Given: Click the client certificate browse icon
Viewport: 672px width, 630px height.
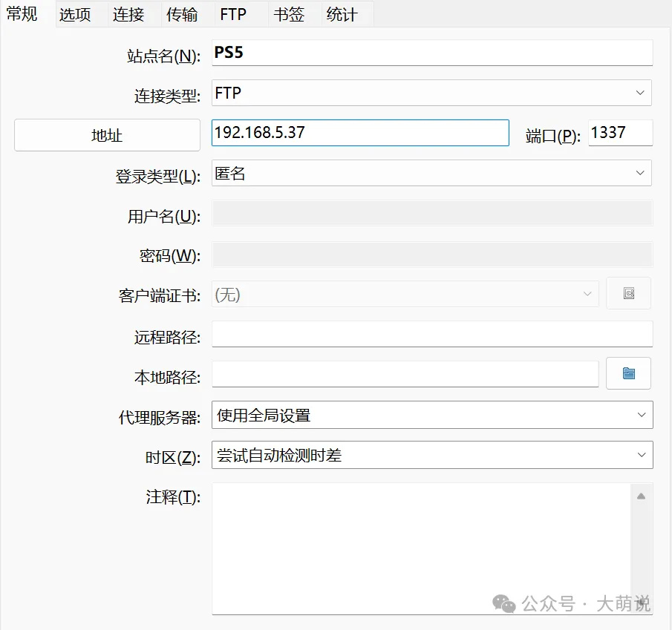Looking at the screenshot, I should tap(628, 294).
